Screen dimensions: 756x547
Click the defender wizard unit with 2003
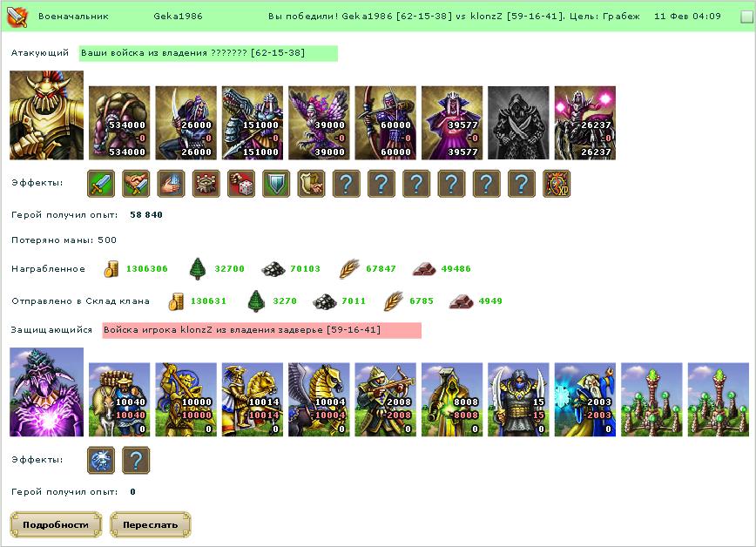[x=585, y=400]
